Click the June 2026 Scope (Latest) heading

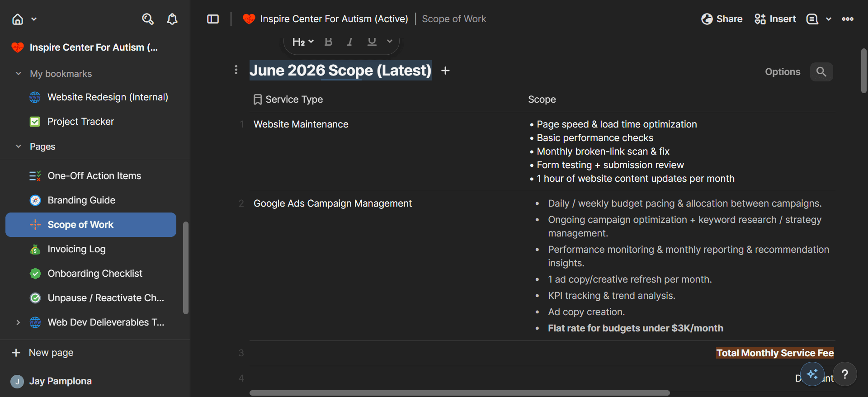[x=340, y=70]
